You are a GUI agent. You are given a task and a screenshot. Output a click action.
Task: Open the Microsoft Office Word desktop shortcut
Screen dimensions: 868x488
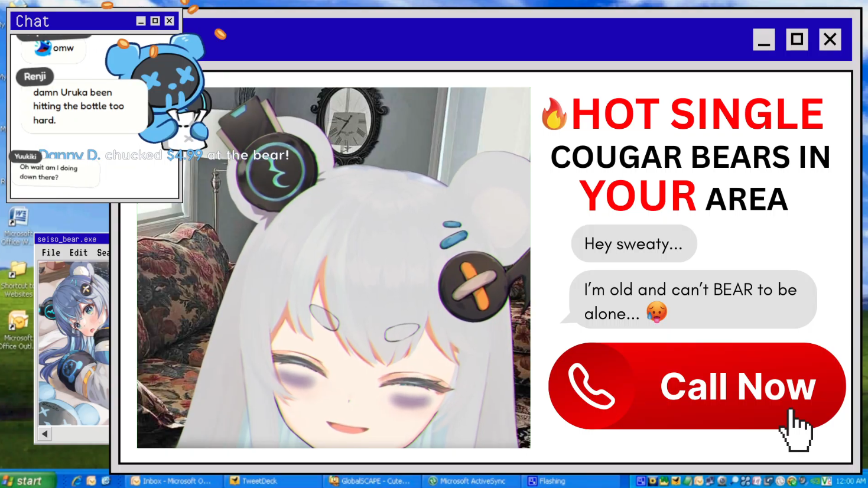(18, 226)
